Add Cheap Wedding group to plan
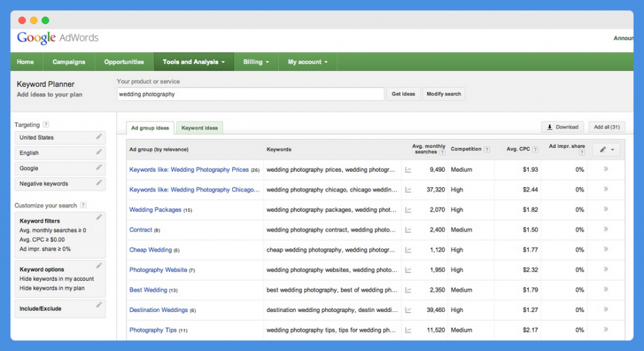The height and width of the screenshot is (351, 644). pos(606,250)
